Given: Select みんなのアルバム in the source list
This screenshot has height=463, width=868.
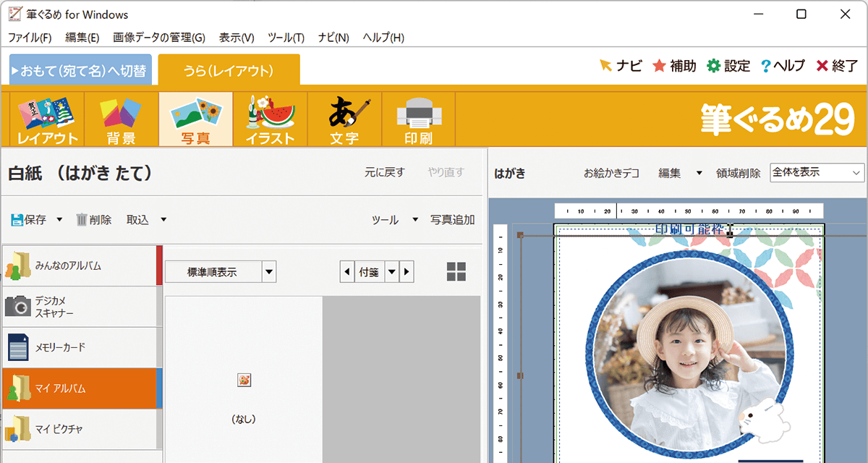Looking at the screenshot, I should [82, 266].
